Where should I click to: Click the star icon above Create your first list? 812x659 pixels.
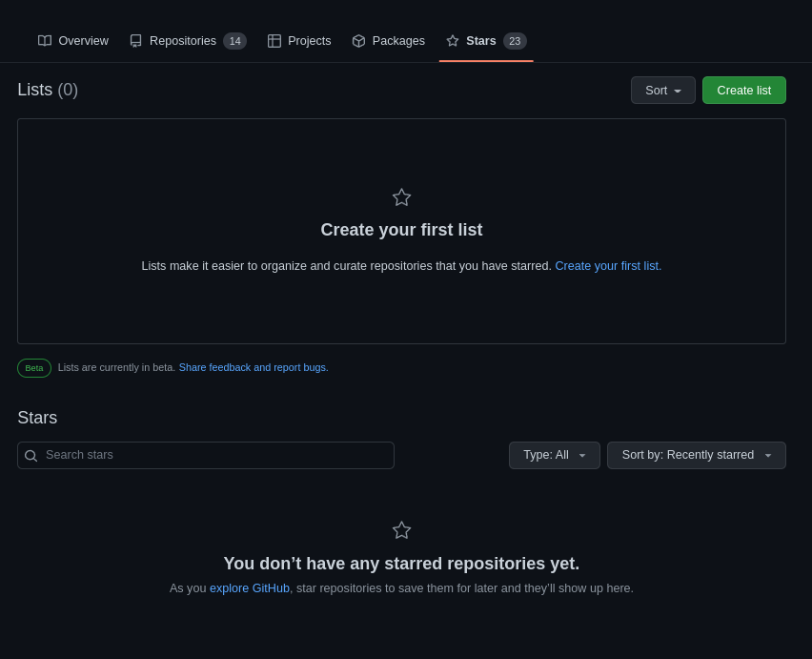click(x=402, y=197)
